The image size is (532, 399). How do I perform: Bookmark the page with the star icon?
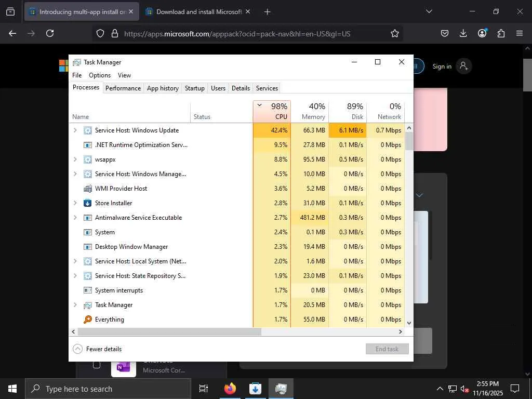pos(395,33)
